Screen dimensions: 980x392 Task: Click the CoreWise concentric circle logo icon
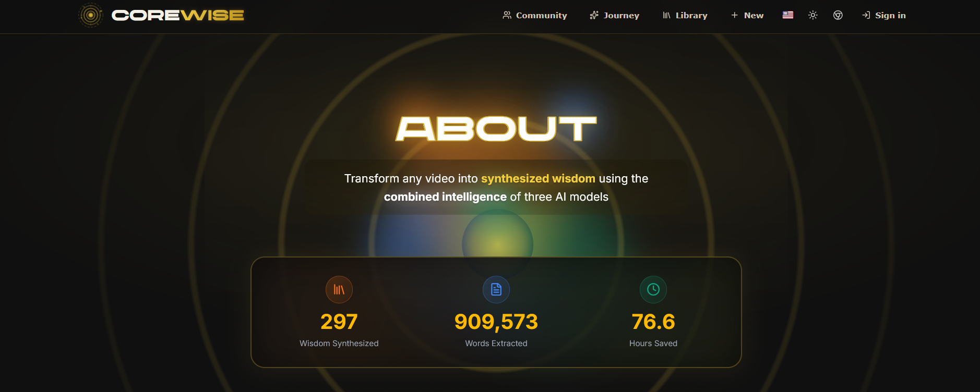pos(91,15)
